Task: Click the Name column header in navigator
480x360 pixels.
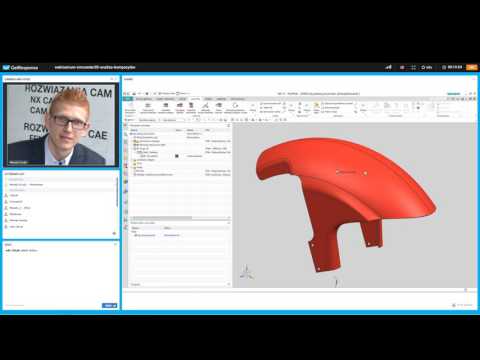Action: pos(134,130)
